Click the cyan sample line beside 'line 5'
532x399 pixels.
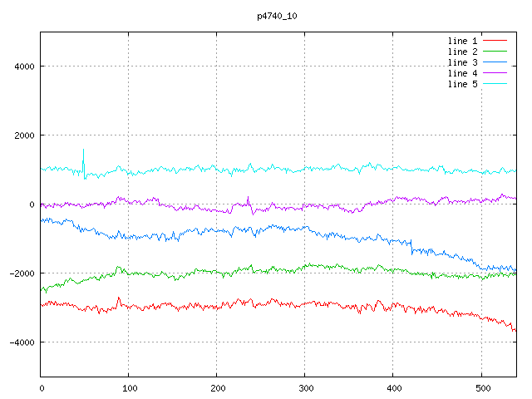(x=495, y=84)
